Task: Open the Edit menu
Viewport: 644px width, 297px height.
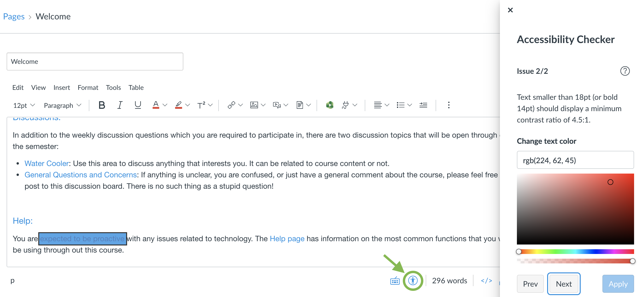Action: click(18, 87)
